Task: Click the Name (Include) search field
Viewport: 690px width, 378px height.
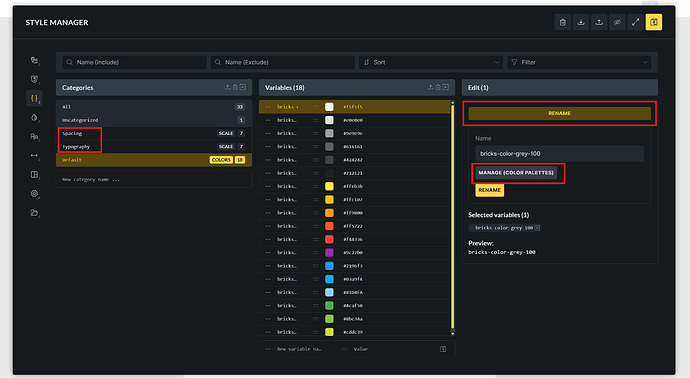Action: click(x=134, y=62)
